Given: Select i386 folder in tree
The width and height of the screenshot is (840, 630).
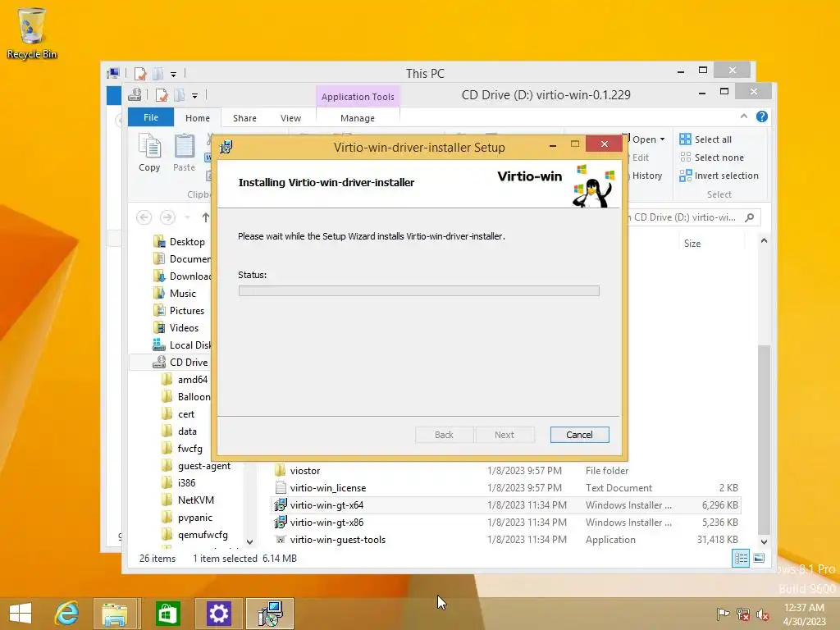Looking at the screenshot, I should point(179,482).
